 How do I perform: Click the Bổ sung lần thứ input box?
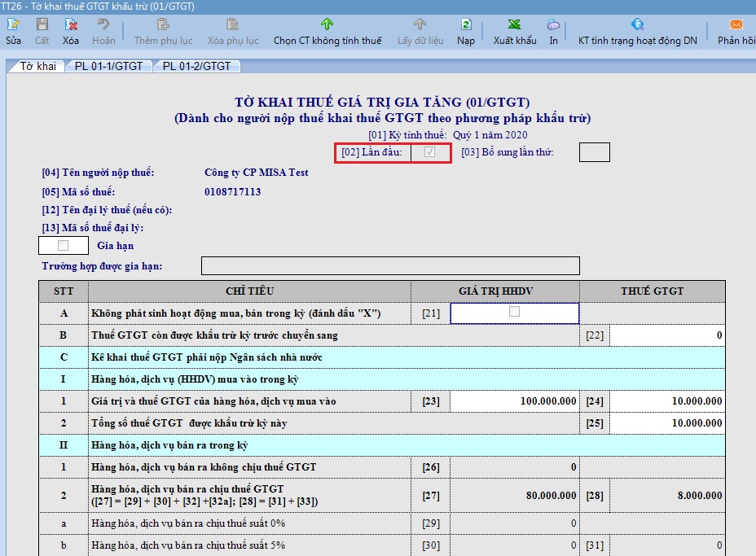pos(594,152)
